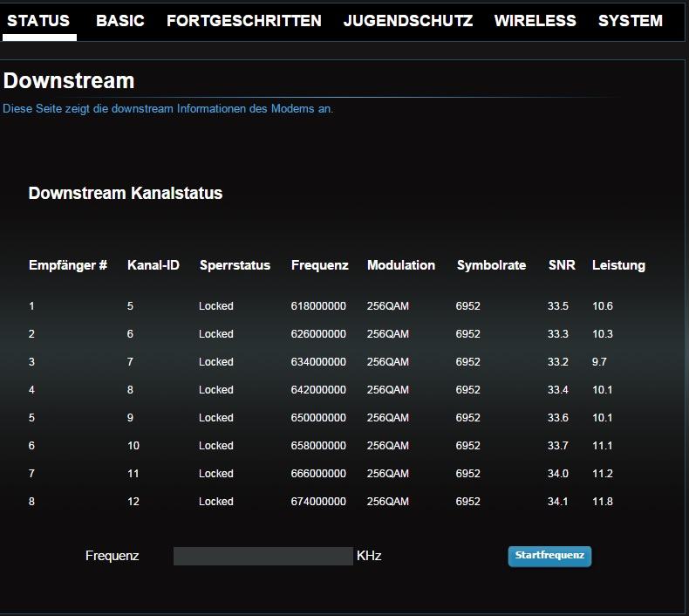
Task: Select SNR value 33.7
Action: [557, 445]
